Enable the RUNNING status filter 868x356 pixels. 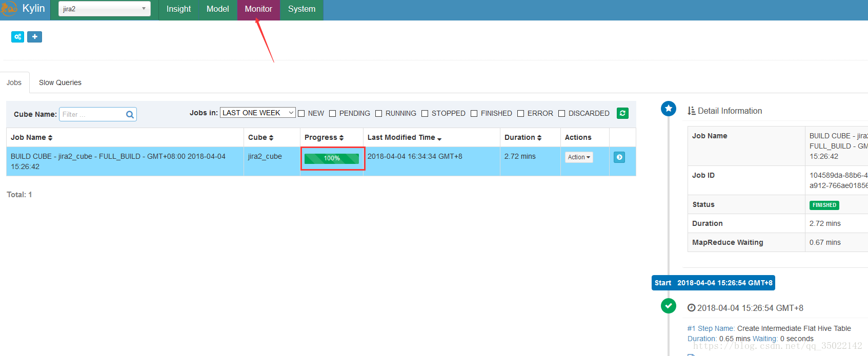pos(378,114)
